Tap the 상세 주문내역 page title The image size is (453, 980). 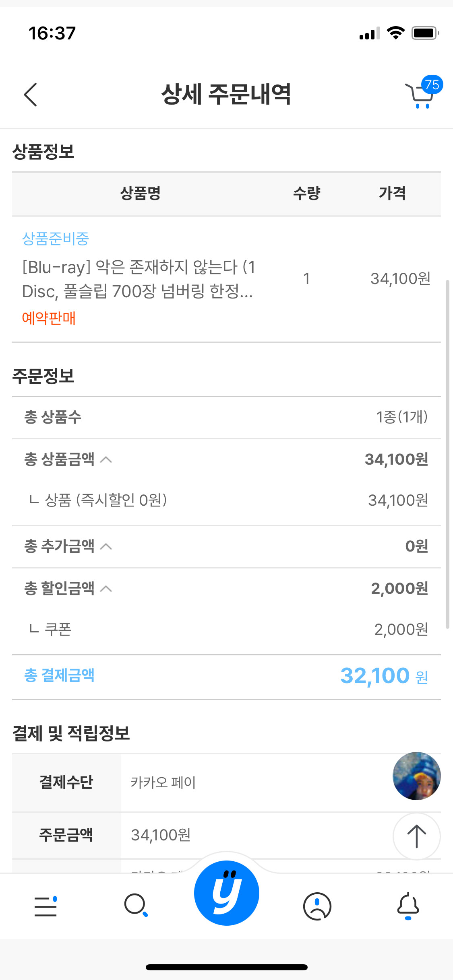[x=226, y=95]
